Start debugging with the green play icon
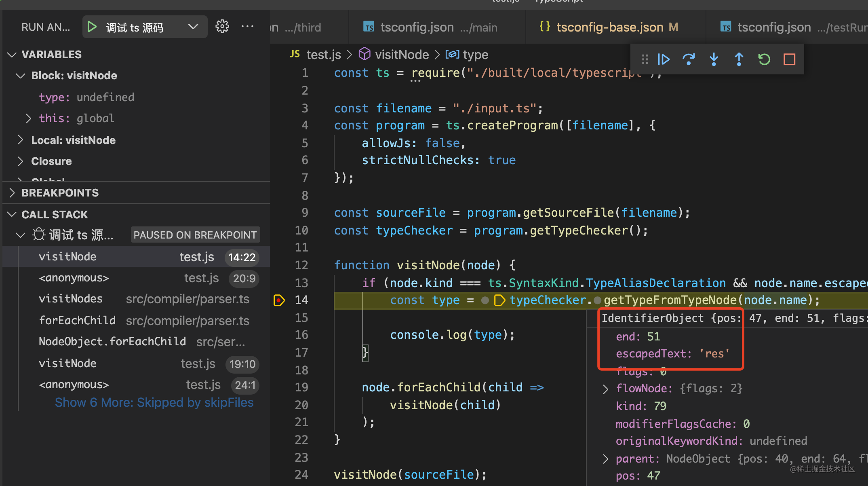Viewport: 868px width, 486px height. coord(92,27)
